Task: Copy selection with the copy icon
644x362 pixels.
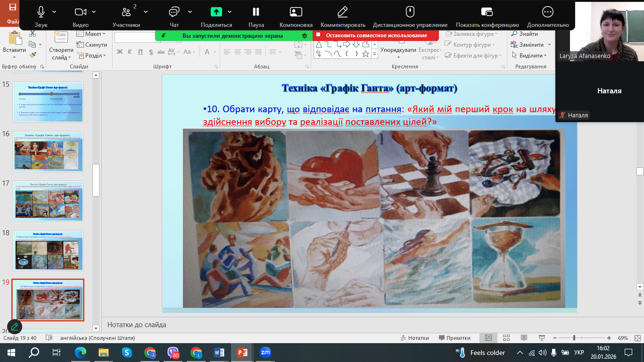Action: (32, 44)
